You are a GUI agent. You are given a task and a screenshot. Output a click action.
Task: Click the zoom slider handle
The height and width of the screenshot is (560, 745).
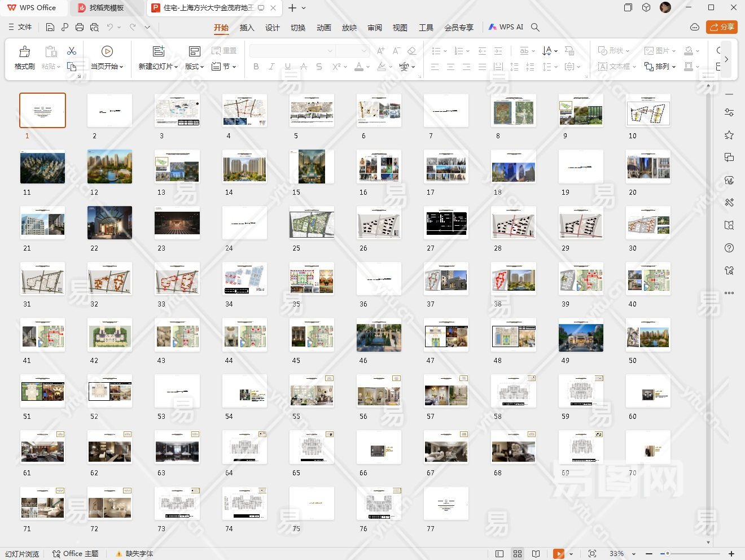(x=667, y=554)
